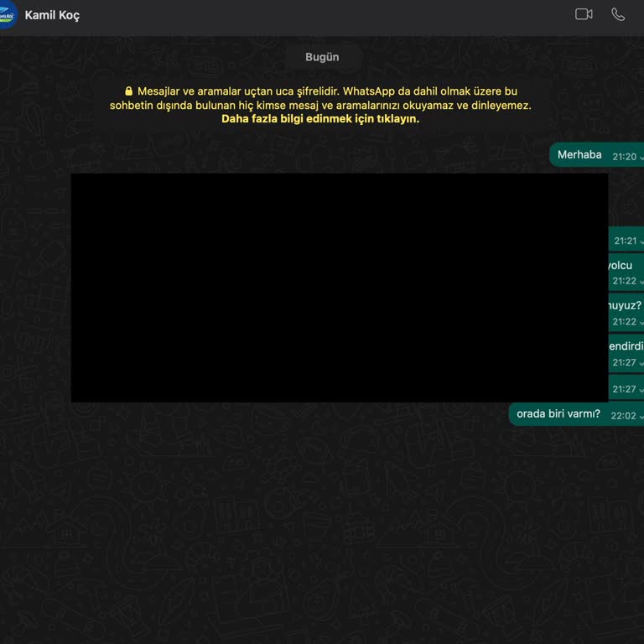
Task: Click 'Daha fazla bilgi edinmek için tıklayın' link
Action: coord(320,119)
